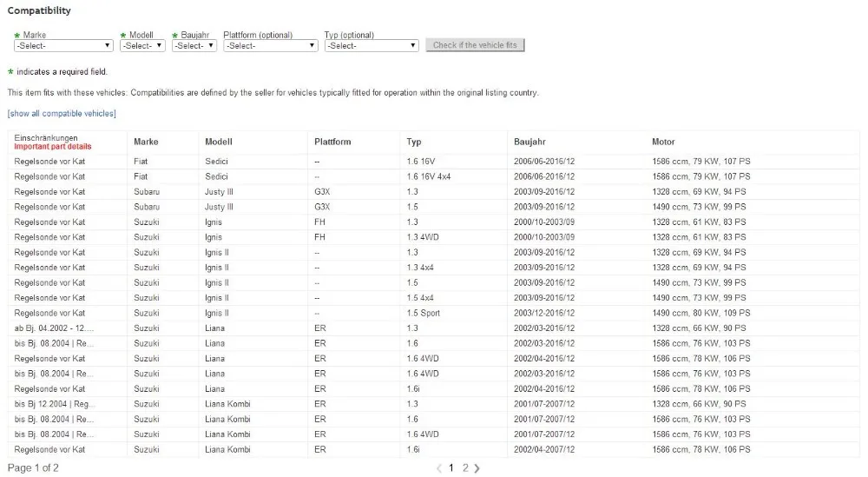Image resolution: width=868 pixels, height=477 pixels.
Task: Open the Modell select dropdown
Action: [x=142, y=46]
